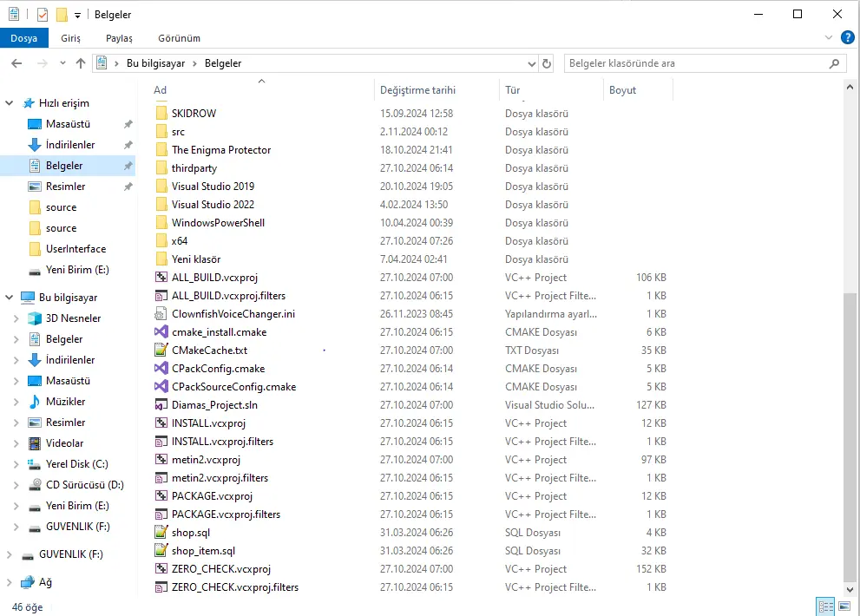Click the Ağ network icon

coord(28,582)
